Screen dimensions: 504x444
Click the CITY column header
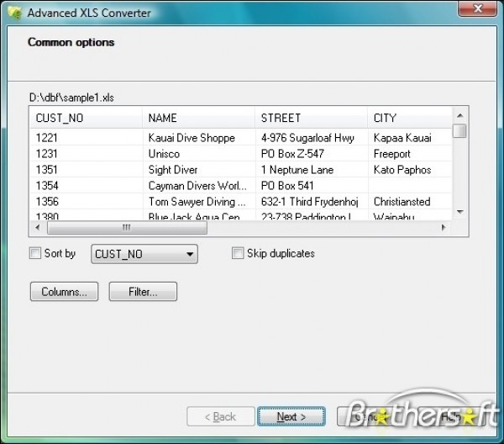(410, 118)
